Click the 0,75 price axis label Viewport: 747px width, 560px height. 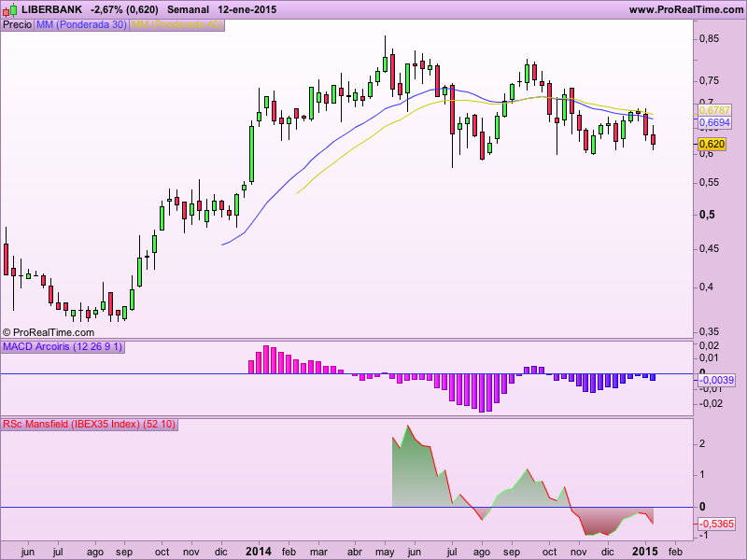click(710, 81)
